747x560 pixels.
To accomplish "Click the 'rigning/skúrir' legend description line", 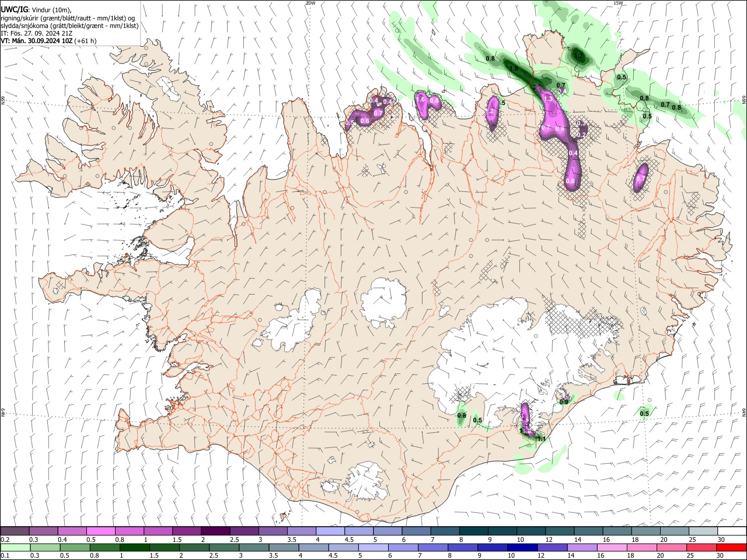I will point(68,18).
